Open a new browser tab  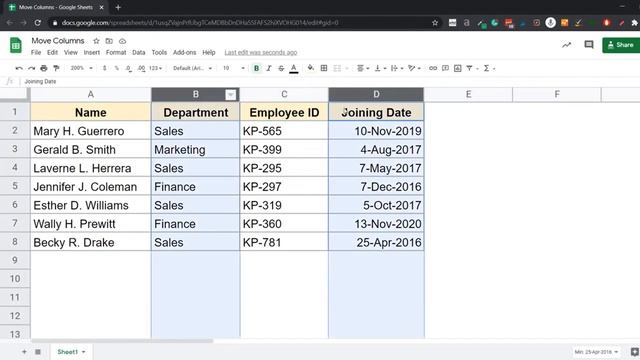(x=118, y=7)
